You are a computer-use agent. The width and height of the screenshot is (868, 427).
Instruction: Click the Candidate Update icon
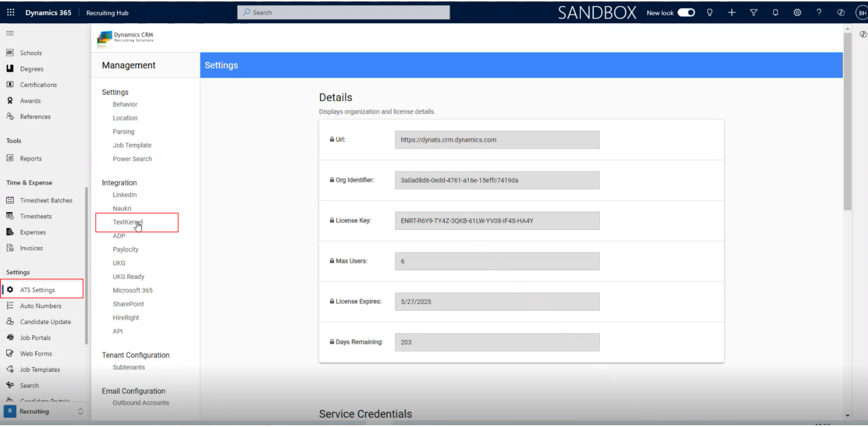(x=10, y=322)
